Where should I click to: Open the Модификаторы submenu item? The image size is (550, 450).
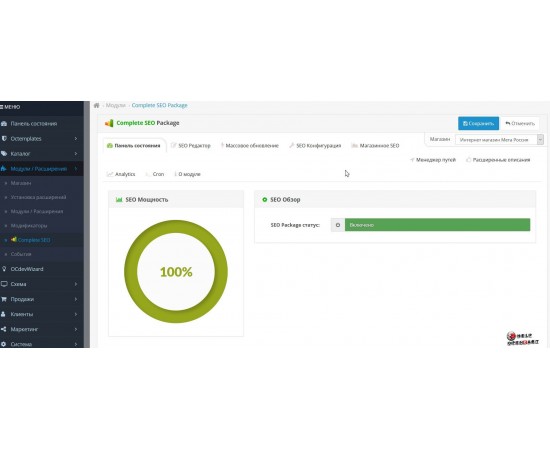pos(29,226)
